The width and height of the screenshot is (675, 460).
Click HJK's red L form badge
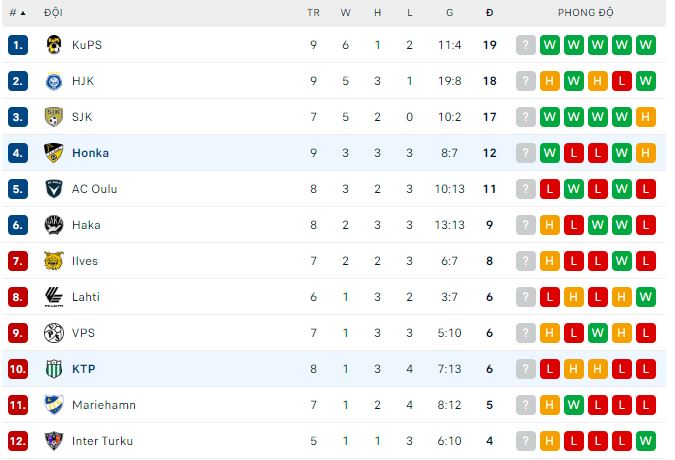tap(622, 81)
